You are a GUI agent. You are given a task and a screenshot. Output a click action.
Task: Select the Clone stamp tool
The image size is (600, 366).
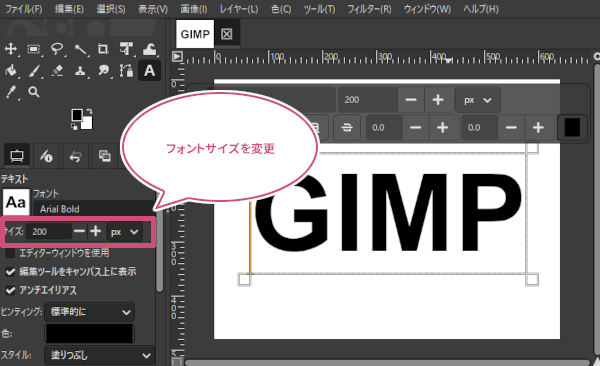click(80, 70)
